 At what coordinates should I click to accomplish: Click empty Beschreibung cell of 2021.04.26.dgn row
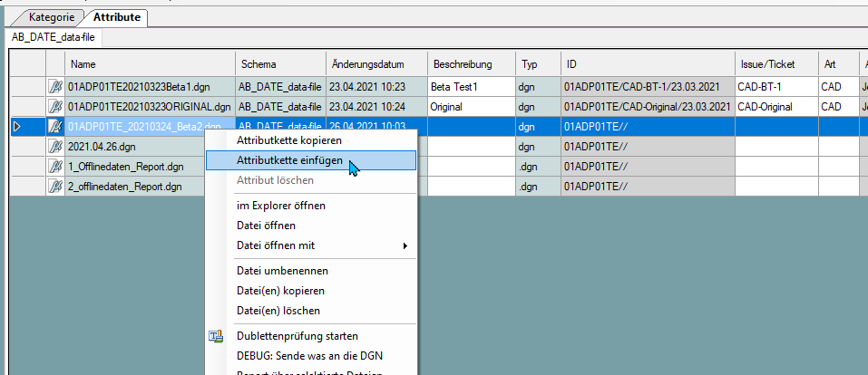[472, 147]
